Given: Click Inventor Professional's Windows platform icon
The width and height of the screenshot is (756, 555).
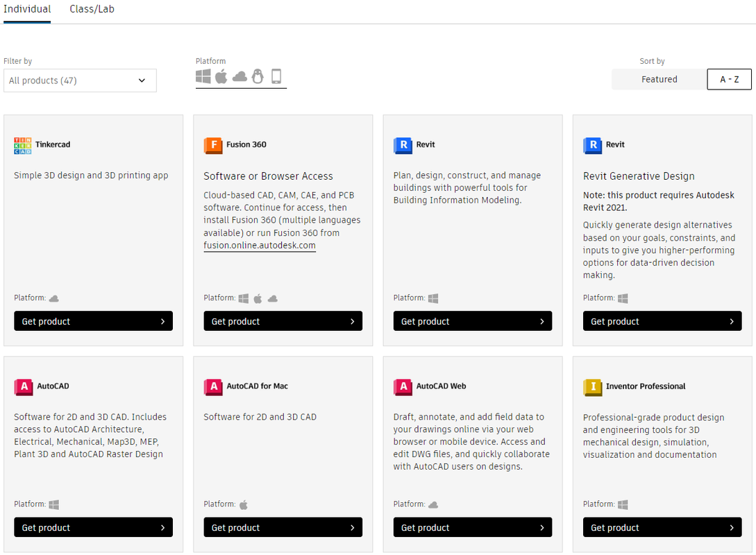Looking at the screenshot, I should (x=623, y=505).
